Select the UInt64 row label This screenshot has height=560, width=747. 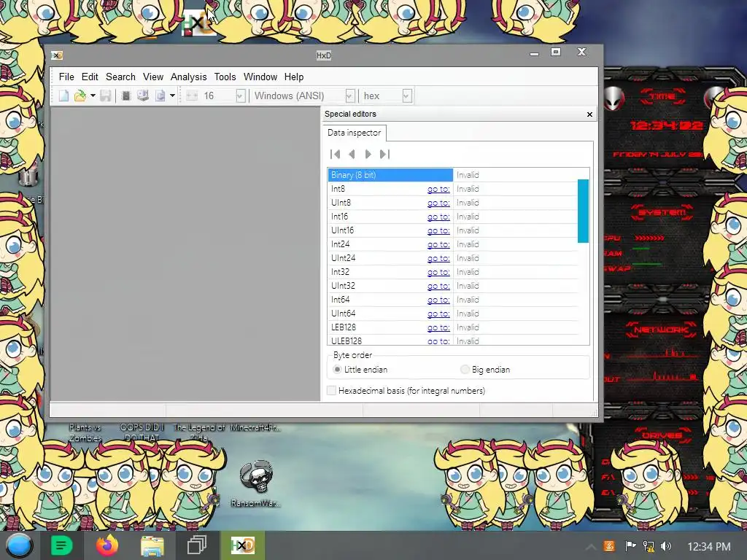pyautogui.click(x=343, y=314)
